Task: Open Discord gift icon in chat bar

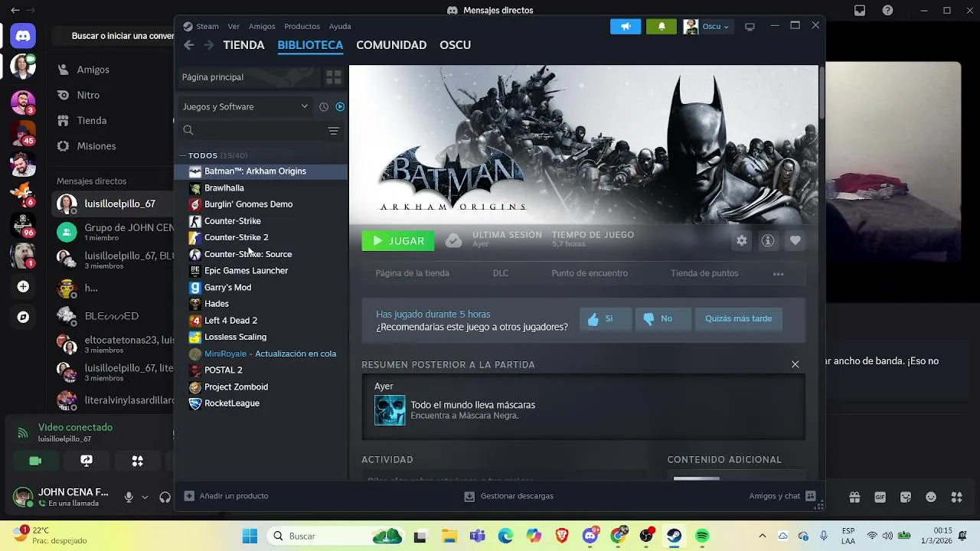Action: (x=854, y=497)
